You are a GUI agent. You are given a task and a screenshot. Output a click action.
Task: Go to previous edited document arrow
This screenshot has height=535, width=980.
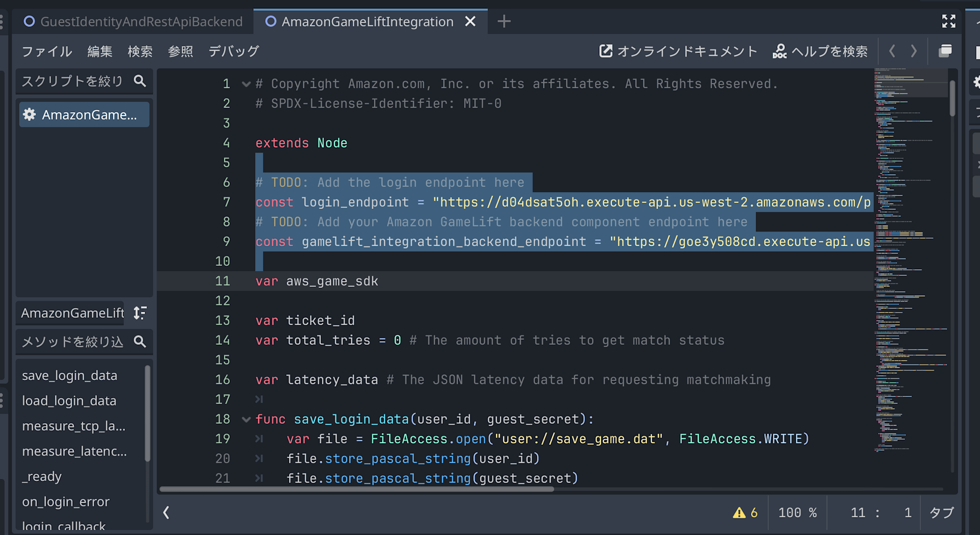892,51
